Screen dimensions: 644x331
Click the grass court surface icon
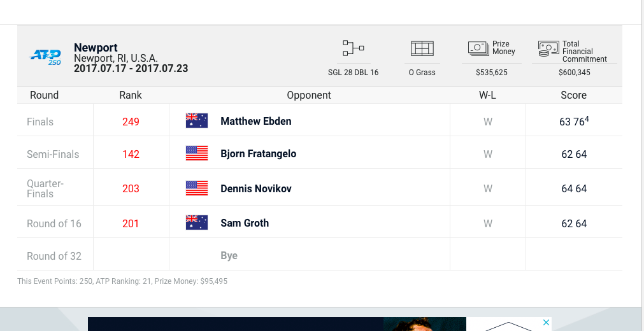[422, 48]
